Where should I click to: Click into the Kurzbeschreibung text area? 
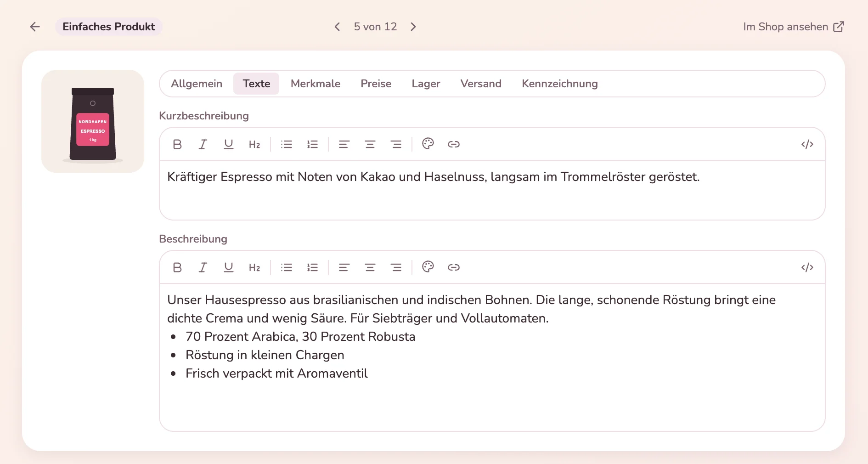pyautogui.click(x=492, y=190)
